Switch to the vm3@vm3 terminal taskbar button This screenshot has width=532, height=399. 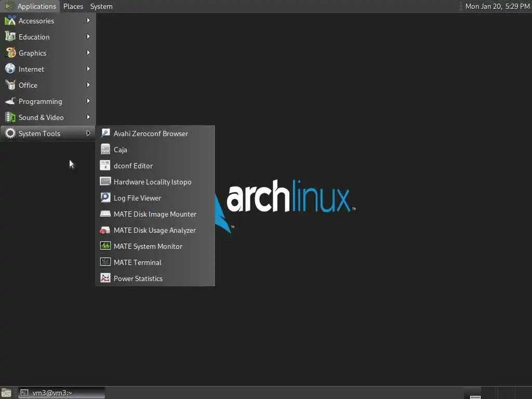(x=62, y=393)
